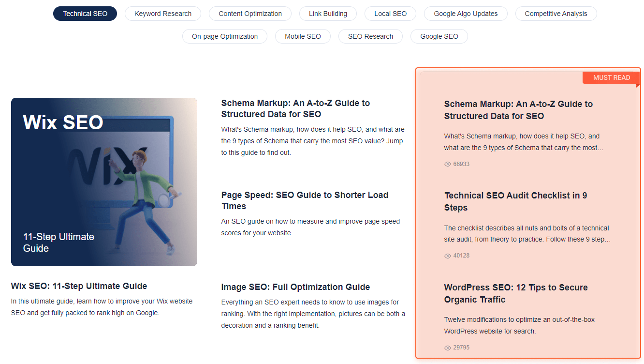View Competitive Analysis articles
644x364 pixels.
556,14
